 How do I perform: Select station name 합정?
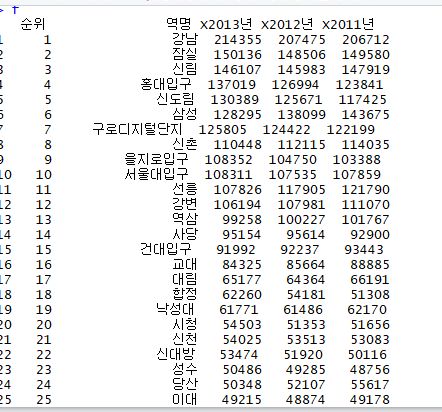pos(185,294)
